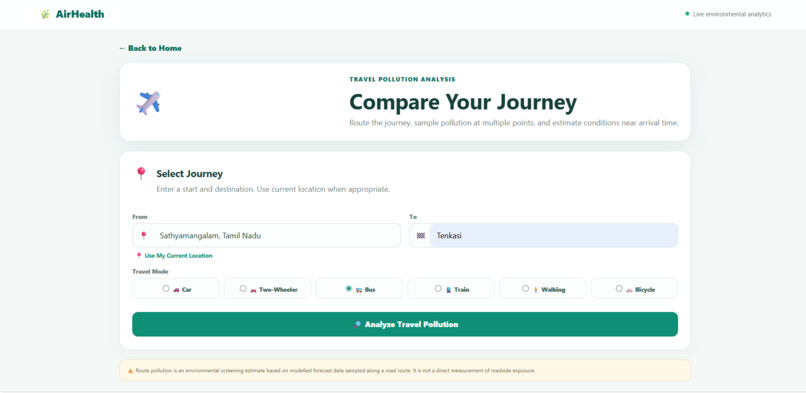This screenshot has height=393, width=806.
Task: Click the route pollution disclaimer text
Action: [x=335, y=370]
